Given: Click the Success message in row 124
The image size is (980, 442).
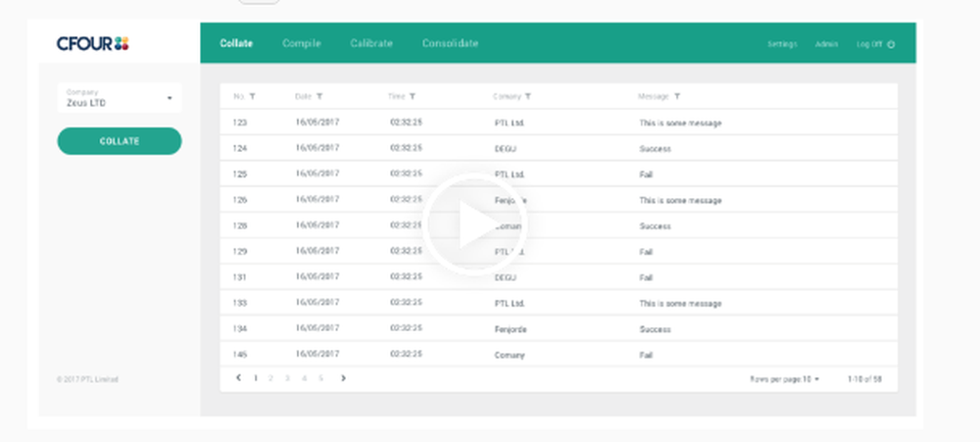Looking at the screenshot, I should click(x=655, y=149).
